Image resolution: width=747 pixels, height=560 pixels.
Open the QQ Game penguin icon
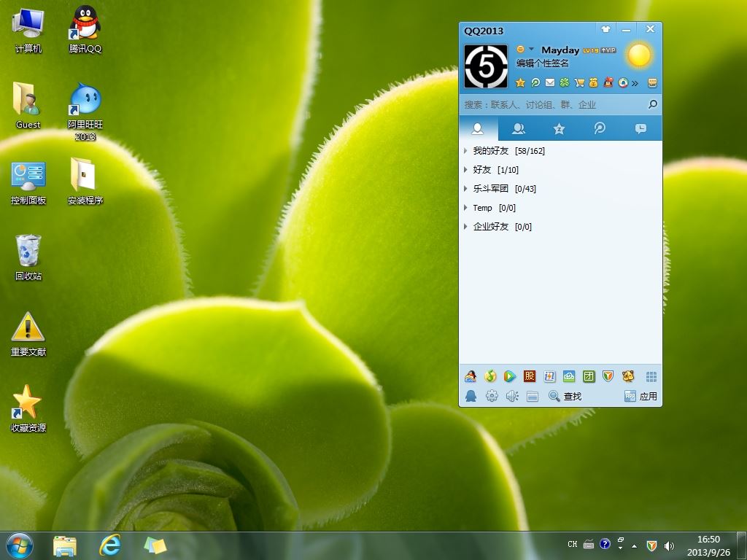click(471, 376)
